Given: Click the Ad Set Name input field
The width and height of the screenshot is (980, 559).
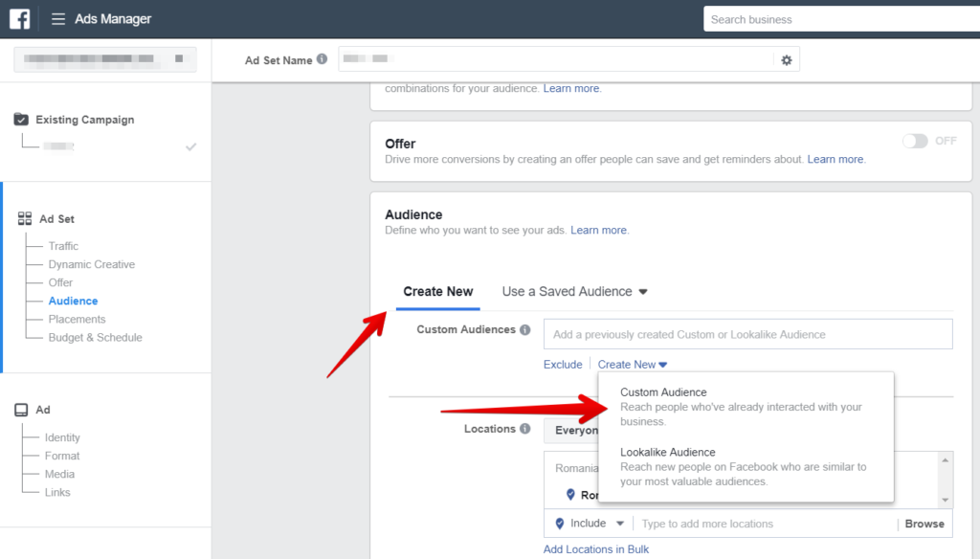Looking at the screenshot, I should pos(556,59).
